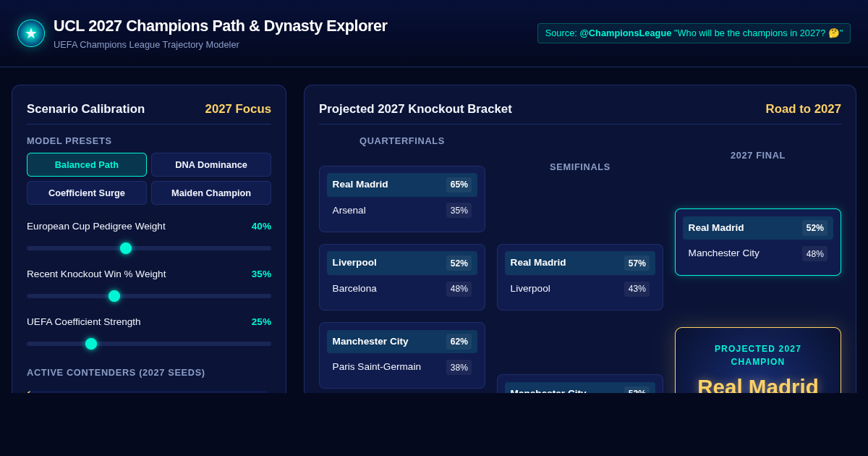Click Liverpool 43% semifinal row
Image resolution: width=868 pixels, height=456 pixels.
point(580,289)
